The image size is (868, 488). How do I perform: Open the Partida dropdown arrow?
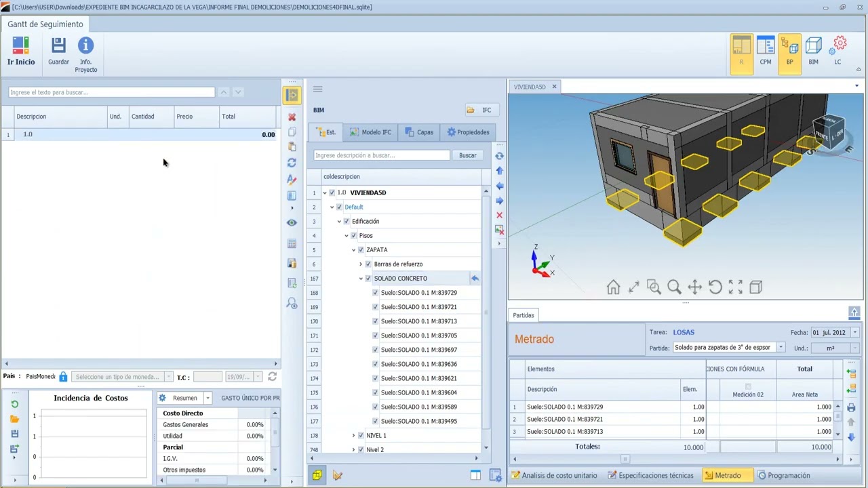click(781, 348)
